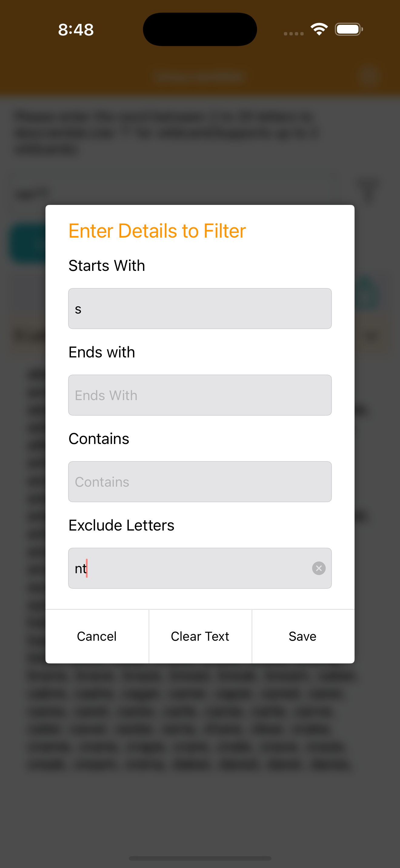Tap the Wi-Fi status icon

319,29
